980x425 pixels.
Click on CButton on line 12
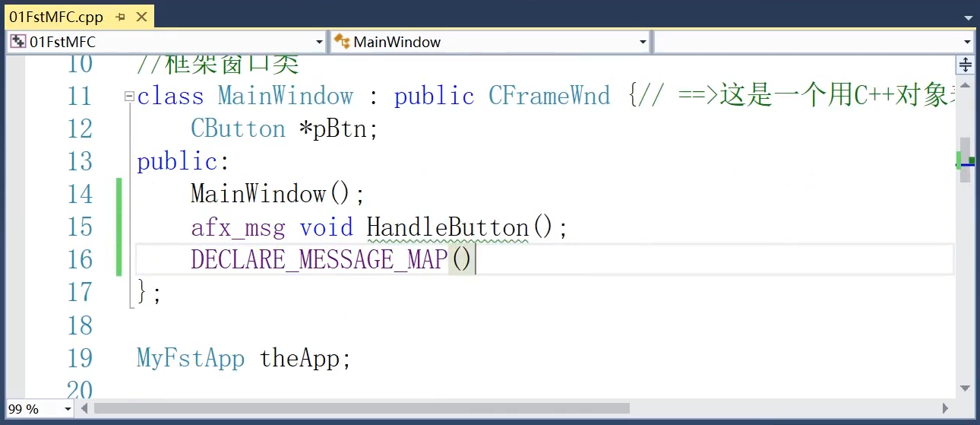tap(238, 128)
